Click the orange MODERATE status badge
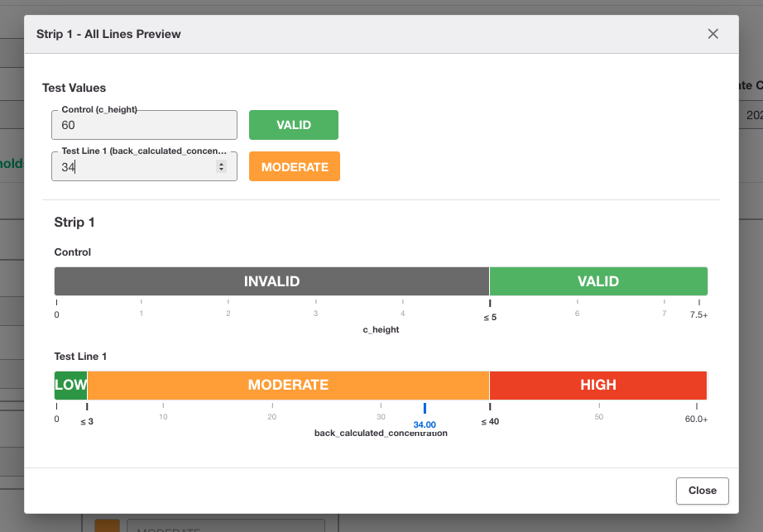 [x=295, y=166]
